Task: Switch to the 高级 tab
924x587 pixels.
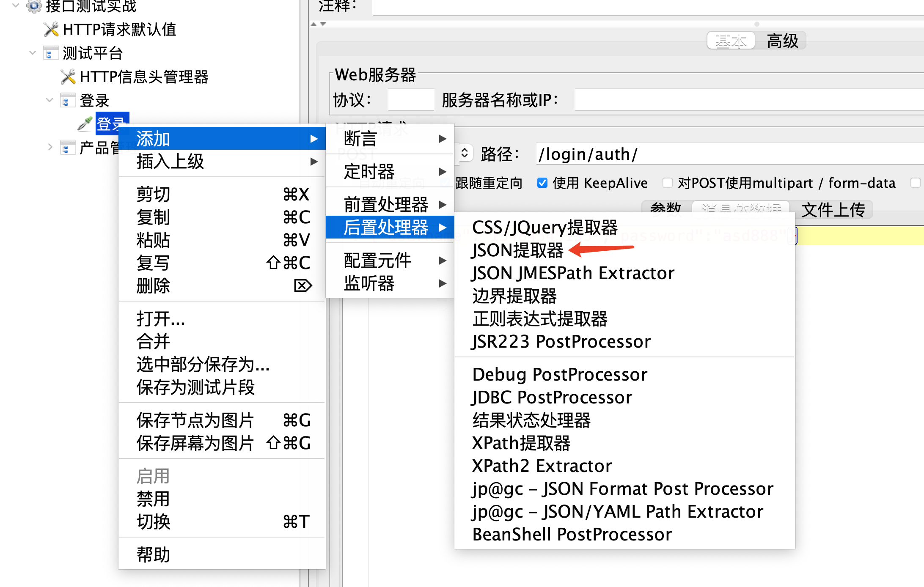Action: [x=782, y=41]
